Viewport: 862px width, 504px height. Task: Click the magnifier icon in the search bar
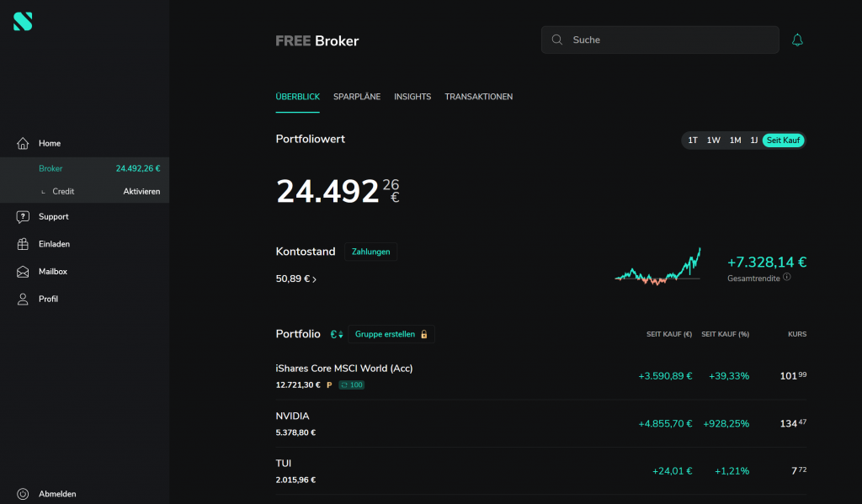pyautogui.click(x=557, y=40)
